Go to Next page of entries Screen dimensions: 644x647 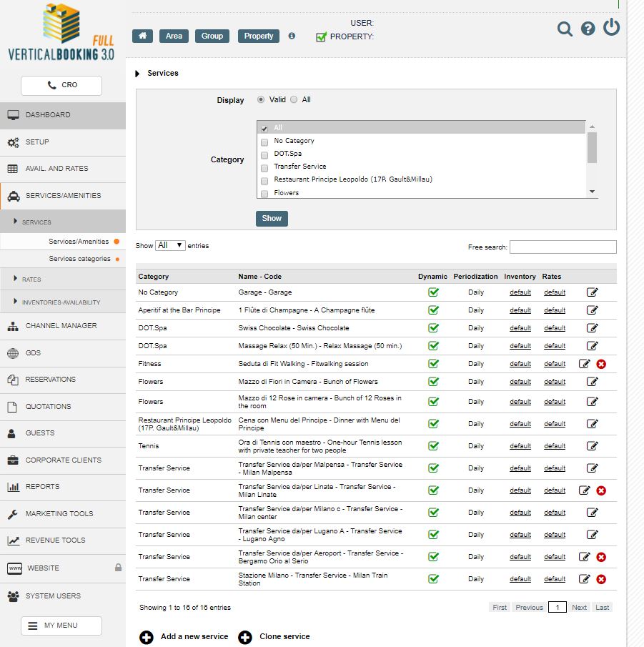click(x=579, y=608)
